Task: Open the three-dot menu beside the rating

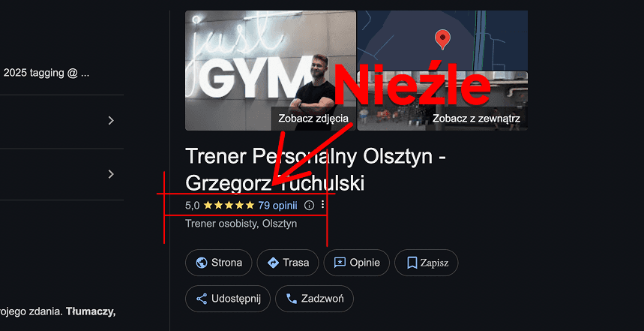Action: pos(323,204)
